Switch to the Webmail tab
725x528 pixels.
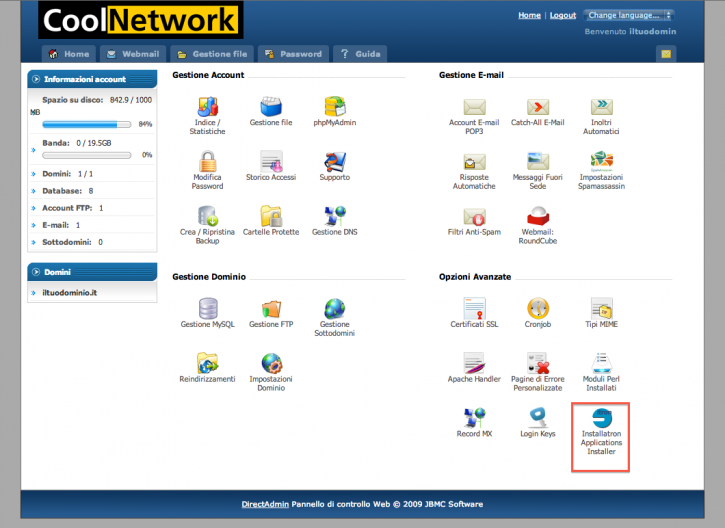coord(133,54)
